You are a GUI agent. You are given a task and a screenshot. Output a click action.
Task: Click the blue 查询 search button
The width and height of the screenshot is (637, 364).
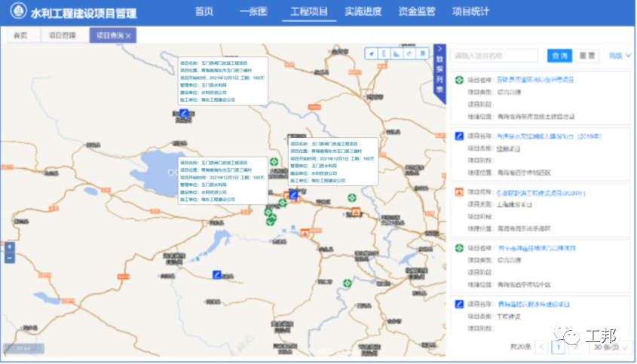pyautogui.click(x=559, y=56)
